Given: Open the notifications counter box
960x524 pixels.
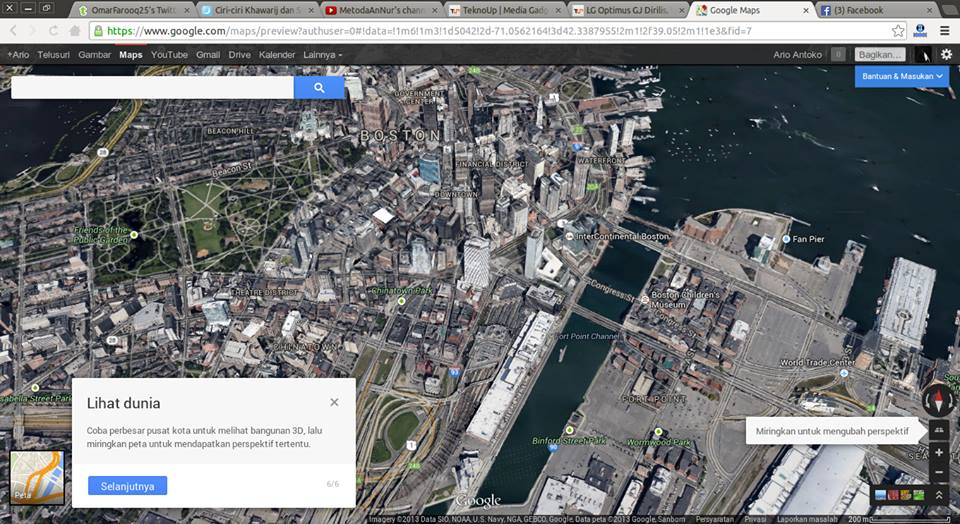Looking at the screenshot, I should [838, 54].
